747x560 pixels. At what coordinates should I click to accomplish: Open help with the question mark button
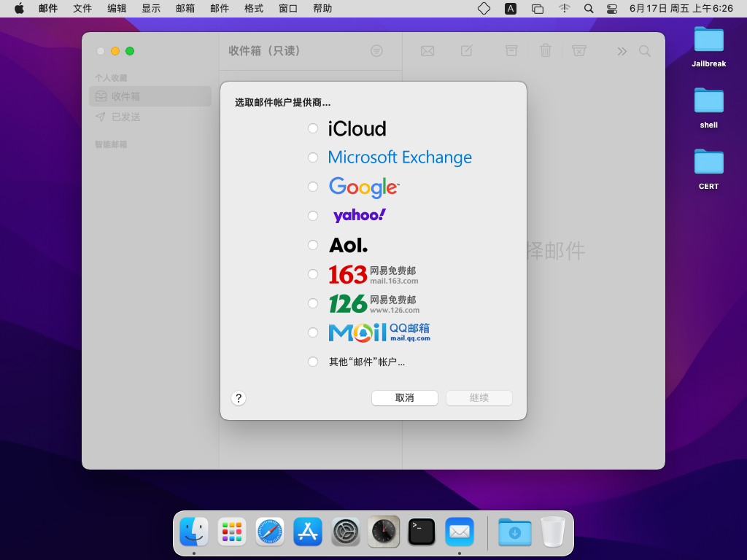(x=239, y=398)
